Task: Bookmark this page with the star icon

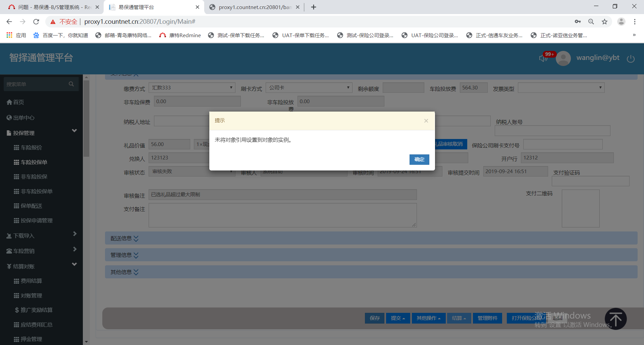Action: click(604, 22)
